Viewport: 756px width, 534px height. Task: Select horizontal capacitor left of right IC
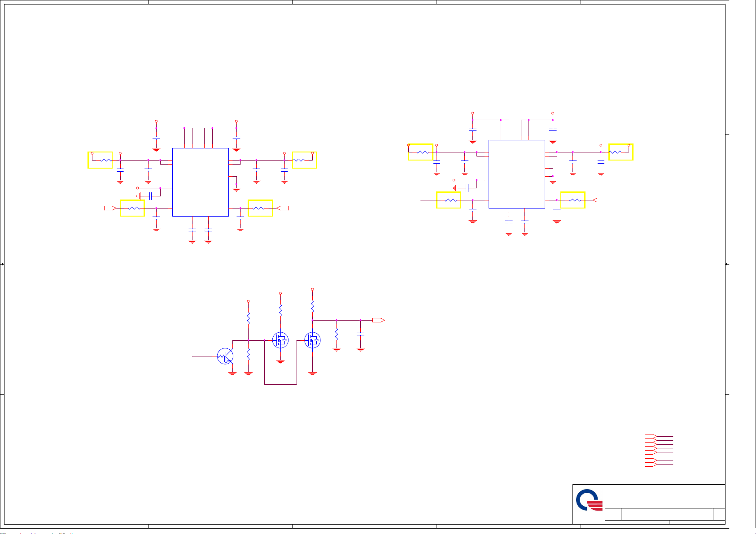pyautogui.click(x=467, y=188)
